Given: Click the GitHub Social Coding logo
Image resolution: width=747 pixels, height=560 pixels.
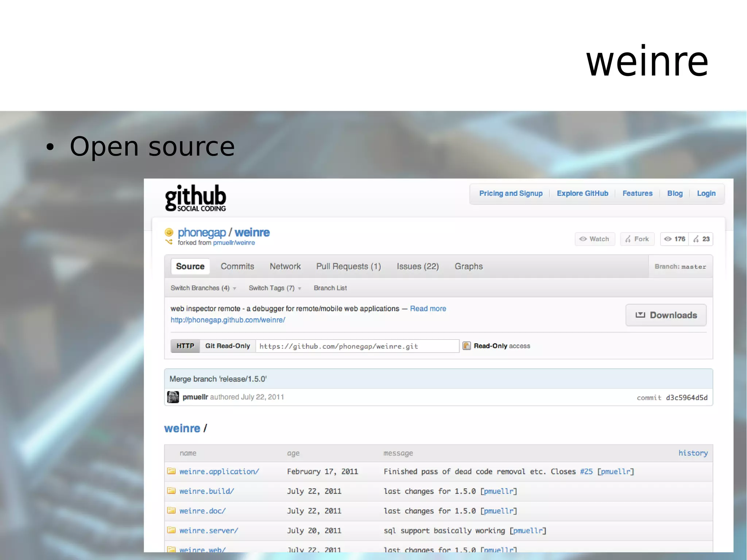Looking at the screenshot, I should point(196,198).
